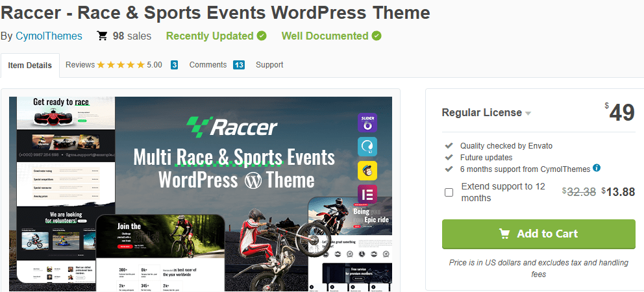Click the light blue plugin icon
This screenshot has width=644, height=292.
pos(367,147)
